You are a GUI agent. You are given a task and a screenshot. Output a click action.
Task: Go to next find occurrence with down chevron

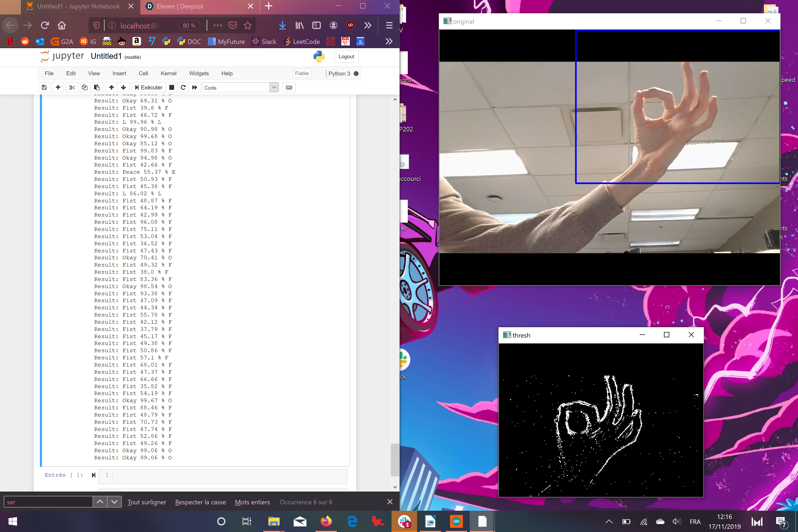(114, 501)
